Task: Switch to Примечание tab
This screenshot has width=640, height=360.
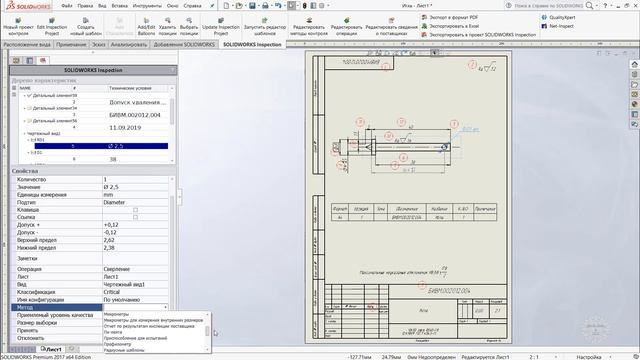Action: pyautogui.click(x=71, y=44)
